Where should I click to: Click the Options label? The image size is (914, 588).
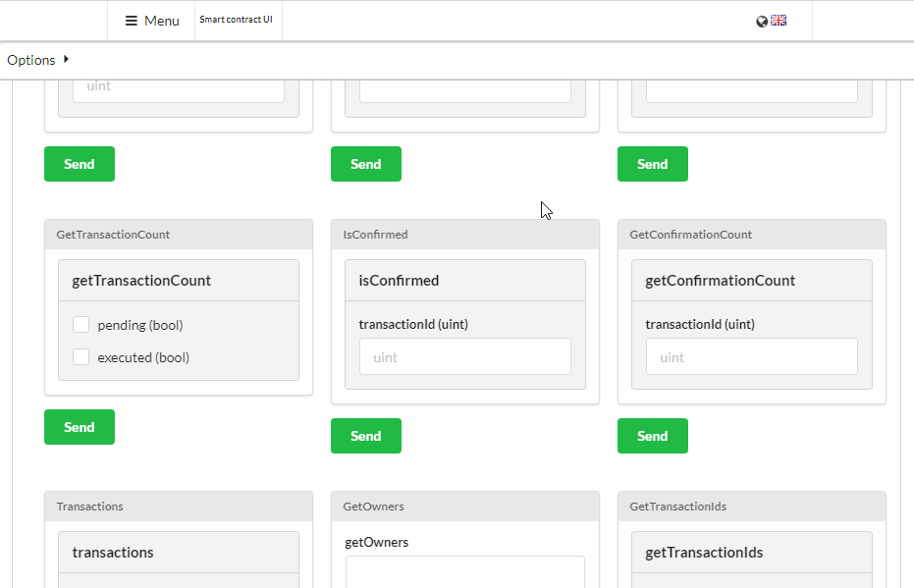click(30, 60)
